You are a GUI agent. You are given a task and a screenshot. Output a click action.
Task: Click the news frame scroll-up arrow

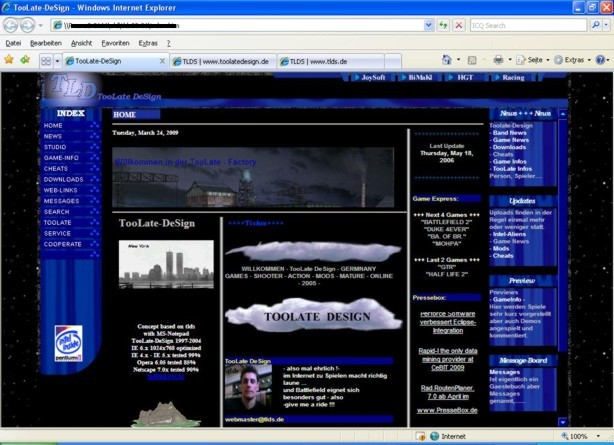pos(563,114)
